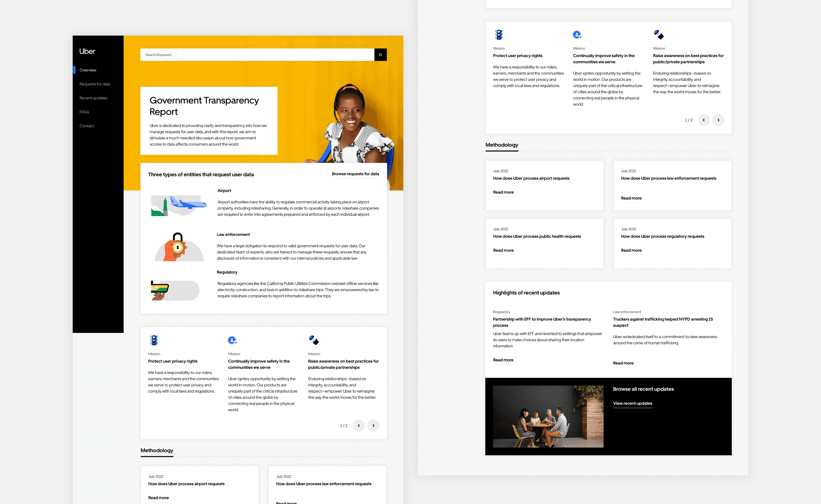
Task: Go to next mission slide, left carousel
Action: point(373,425)
